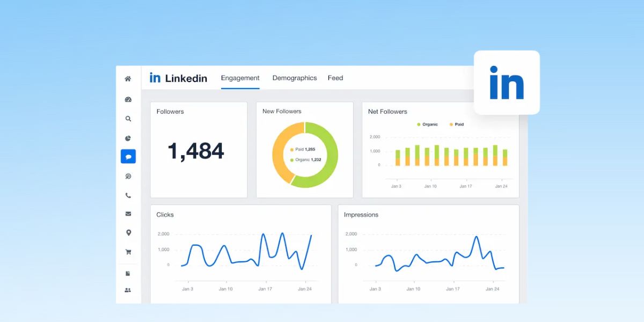Switch to the Engagement tab

(240, 78)
